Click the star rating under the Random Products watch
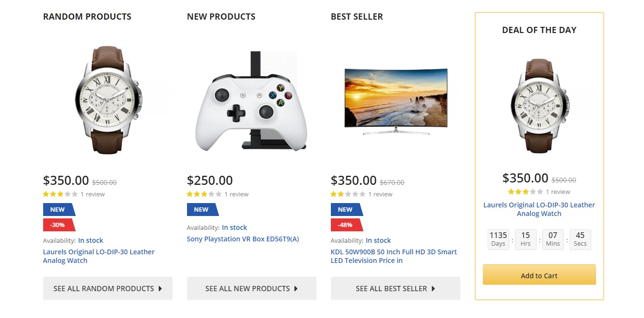This screenshot has width=644, height=318. pyautogui.click(x=60, y=194)
